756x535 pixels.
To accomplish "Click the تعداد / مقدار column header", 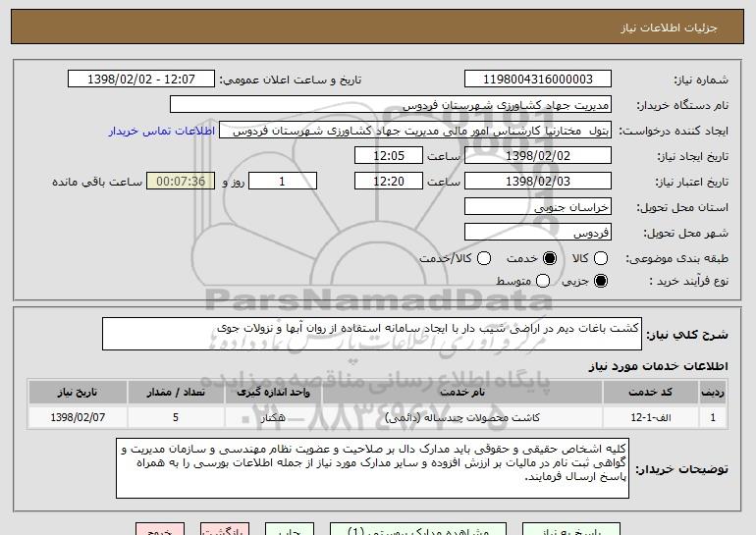I will (176, 392).
